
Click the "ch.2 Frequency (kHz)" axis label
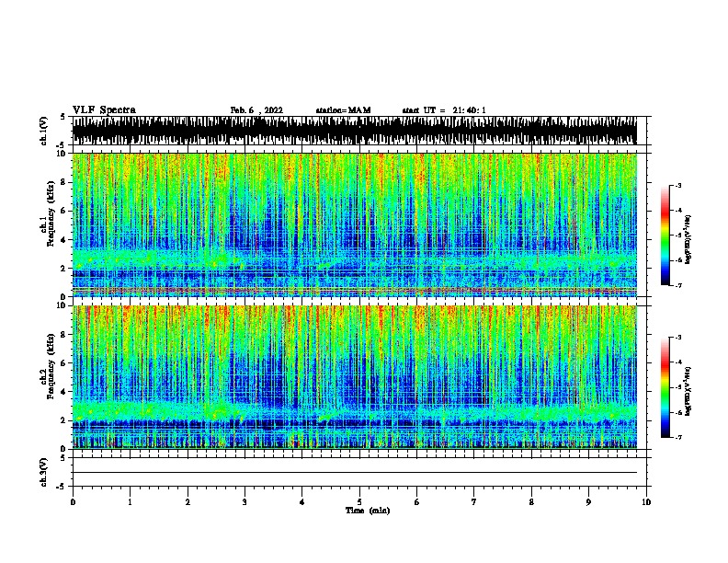[47, 366]
